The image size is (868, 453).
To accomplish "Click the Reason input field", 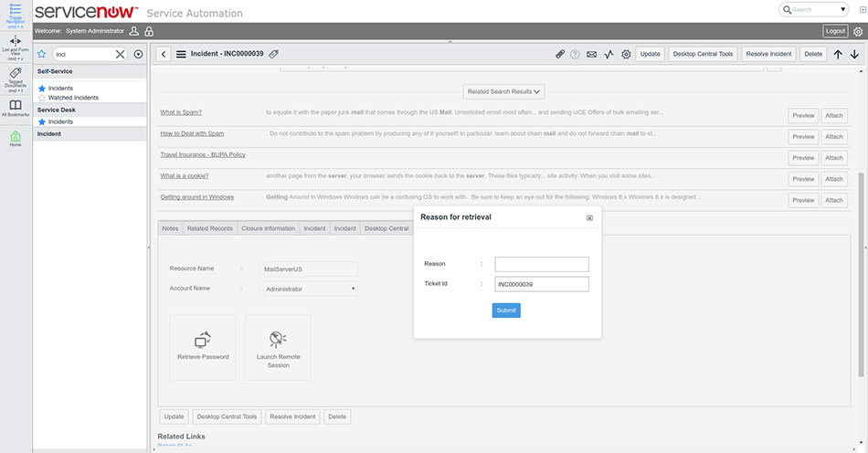I will click(542, 264).
